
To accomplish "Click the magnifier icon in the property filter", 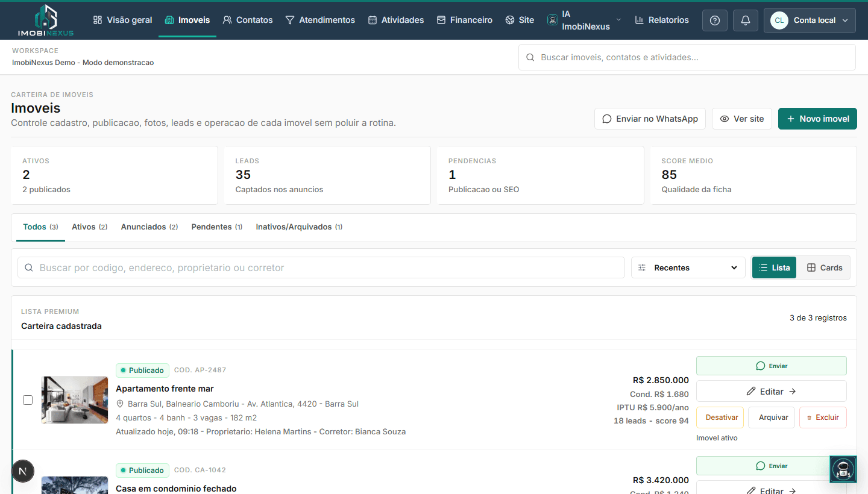I will pos(28,268).
